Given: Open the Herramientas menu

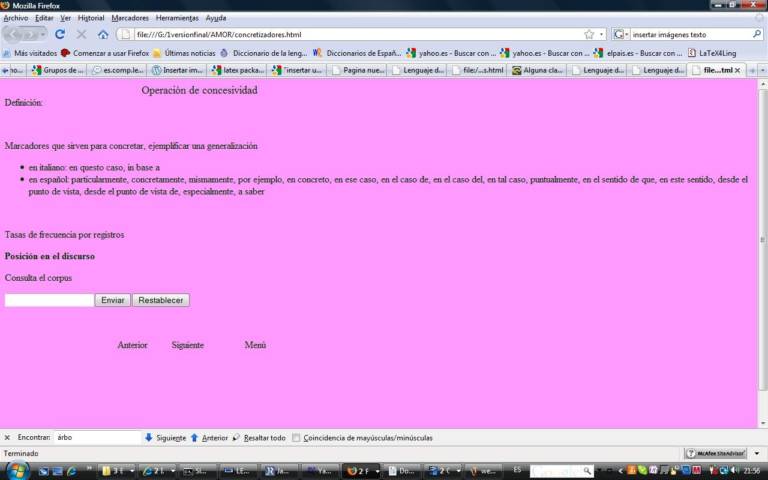Looking at the screenshot, I should point(177,18).
